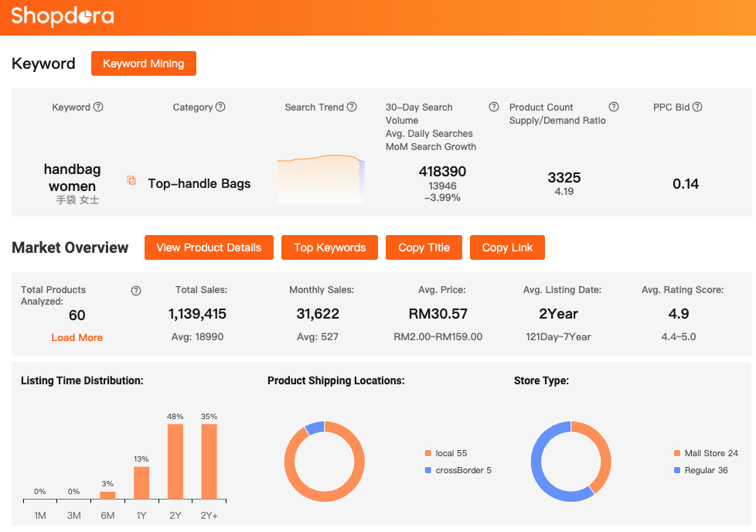
Task: Click help icon for Product Count column
Action: coord(614,107)
